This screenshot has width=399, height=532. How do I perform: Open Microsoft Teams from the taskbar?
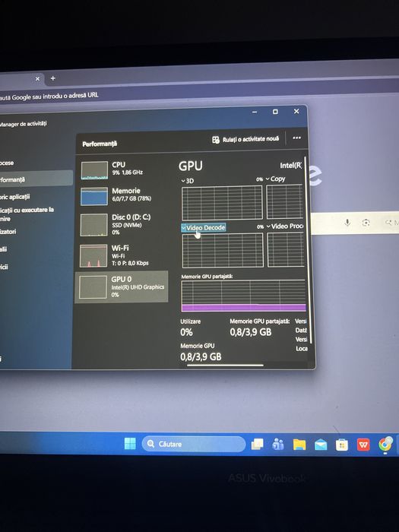pyautogui.click(x=278, y=444)
